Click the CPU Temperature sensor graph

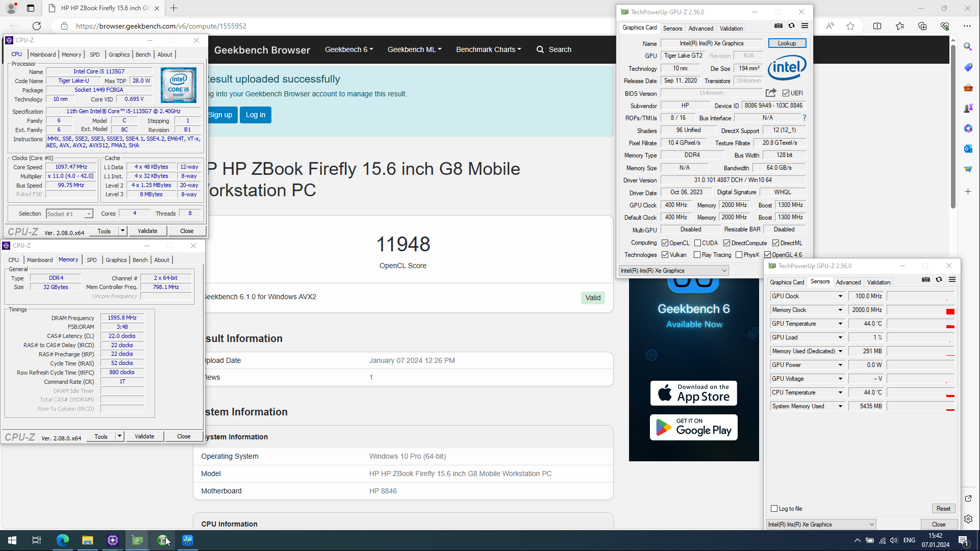920,392
